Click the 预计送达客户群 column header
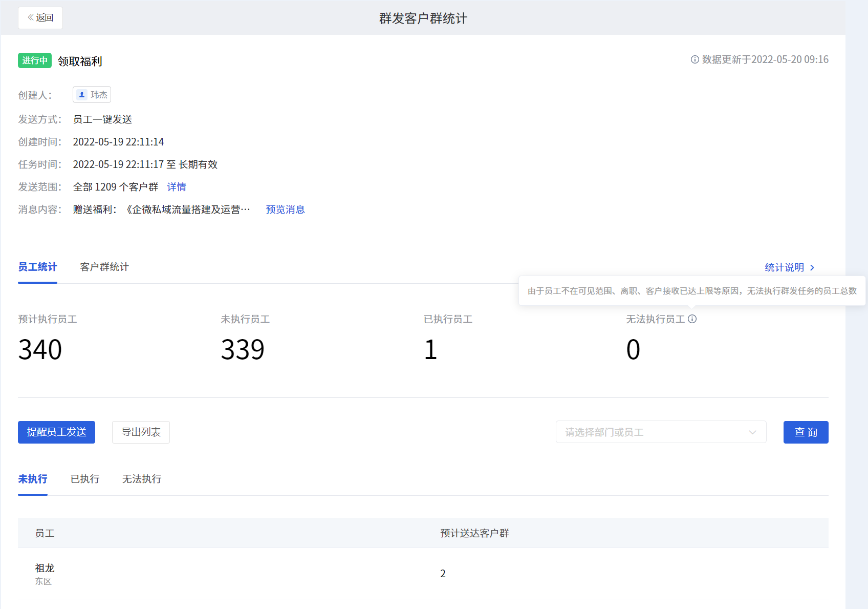The height and width of the screenshot is (609, 868). [x=474, y=533]
